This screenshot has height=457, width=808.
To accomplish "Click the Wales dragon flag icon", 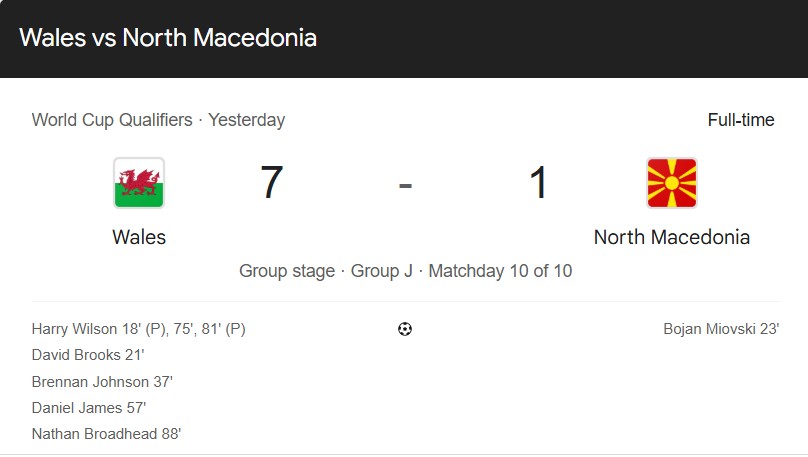I will [x=139, y=183].
